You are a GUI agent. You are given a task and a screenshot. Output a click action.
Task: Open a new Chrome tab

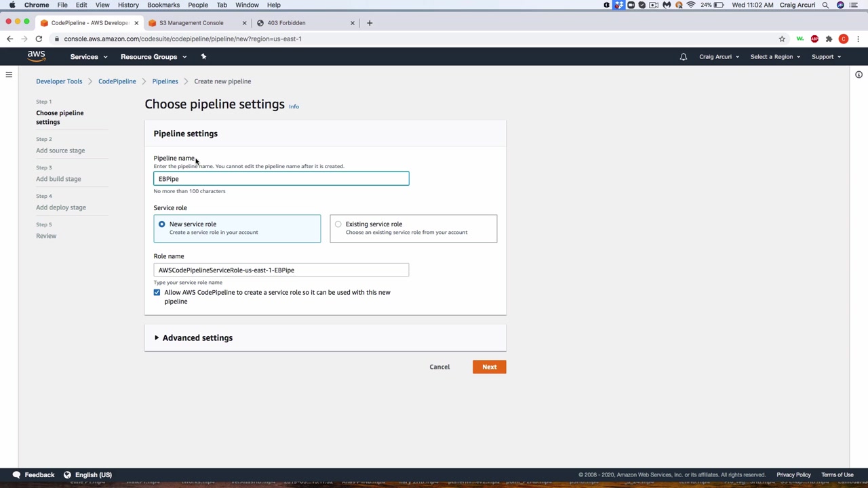pyautogui.click(x=370, y=23)
